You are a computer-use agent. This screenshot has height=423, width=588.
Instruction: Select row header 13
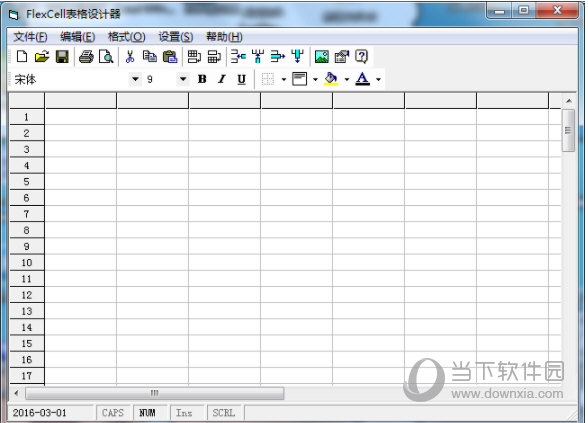(27, 311)
